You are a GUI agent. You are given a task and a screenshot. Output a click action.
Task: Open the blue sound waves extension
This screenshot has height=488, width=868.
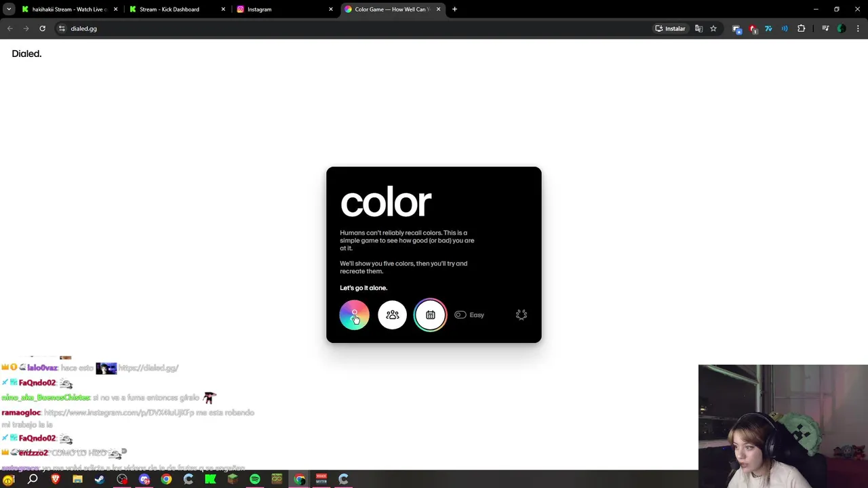(x=785, y=28)
